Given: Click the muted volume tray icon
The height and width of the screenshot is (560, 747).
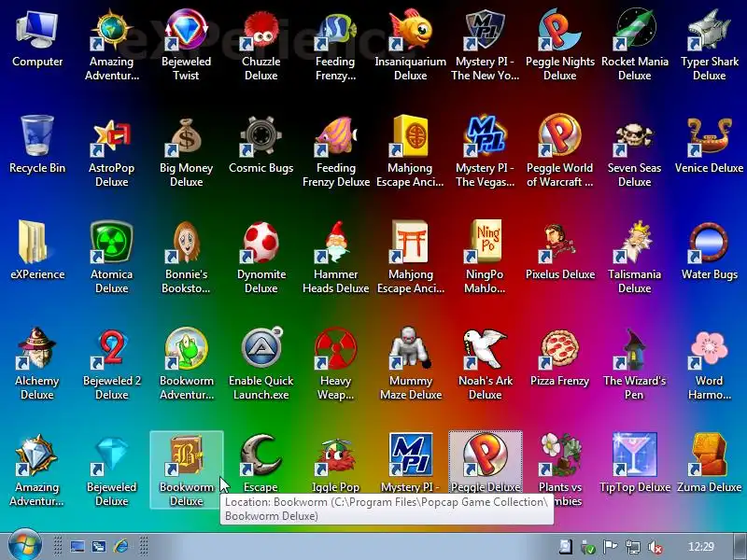Looking at the screenshot, I should pyautogui.click(x=655, y=547).
